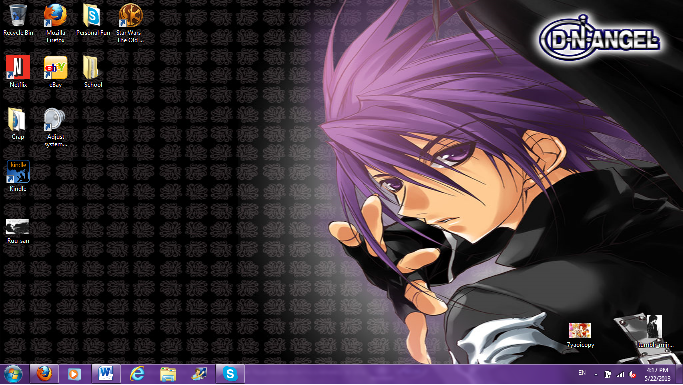Screen dimensions: 683x385
Task: Open Firefox from the taskbar
Action: pos(44,374)
